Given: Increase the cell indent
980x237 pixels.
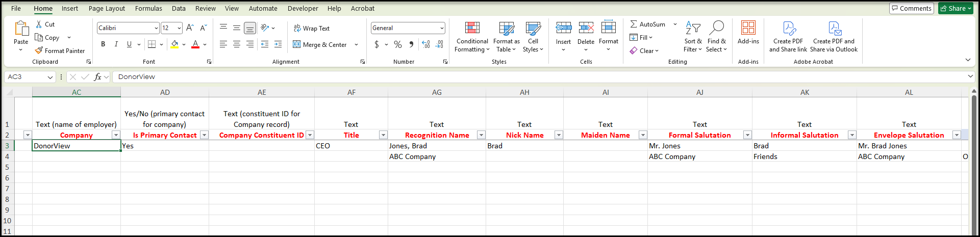Looking at the screenshot, I should [278, 44].
